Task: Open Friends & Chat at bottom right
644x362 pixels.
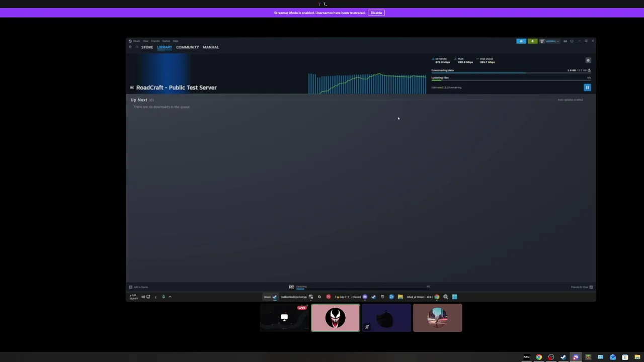Action: pos(582,287)
